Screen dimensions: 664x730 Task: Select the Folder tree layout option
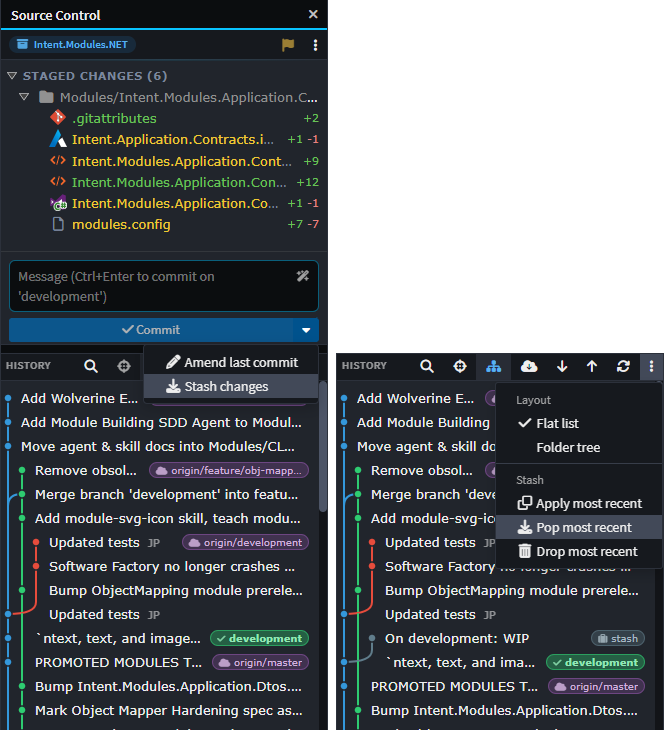(x=579, y=447)
